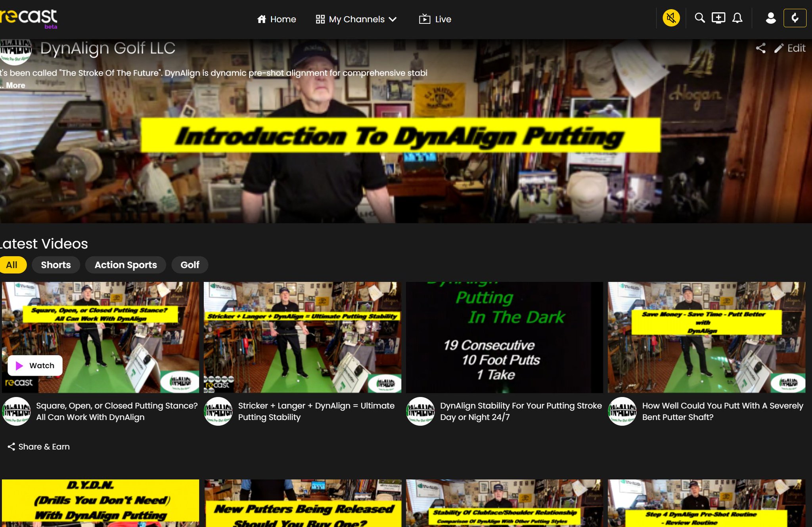The height and width of the screenshot is (527, 812).
Task: Open the cents balance icon
Action: point(795,18)
